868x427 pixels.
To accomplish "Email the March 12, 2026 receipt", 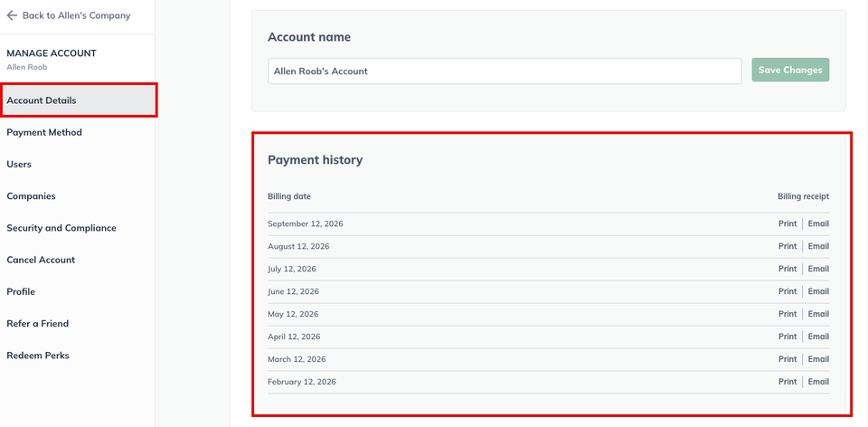I will tap(818, 359).
